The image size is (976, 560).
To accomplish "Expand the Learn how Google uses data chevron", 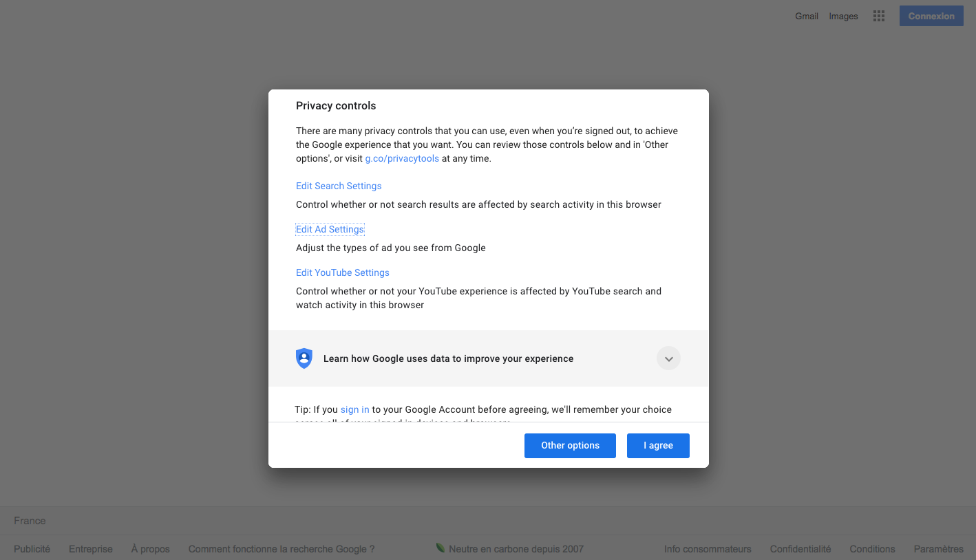I will (x=668, y=358).
